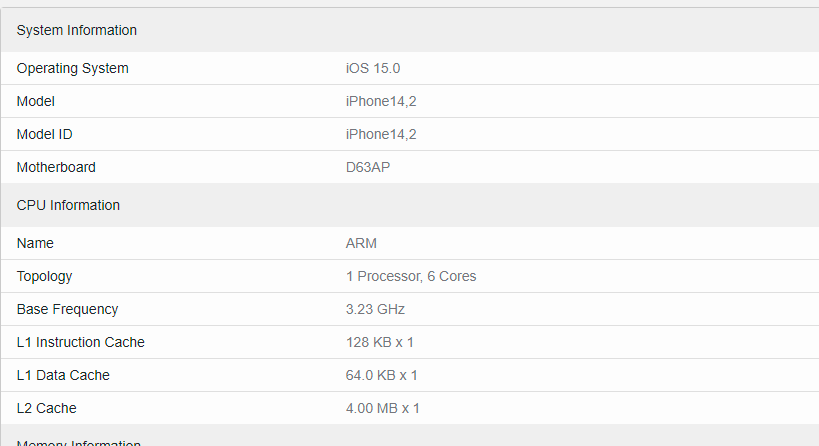Click the iPhone14,2 value beside Model ID
819x446 pixels.
tap(381, 134)
